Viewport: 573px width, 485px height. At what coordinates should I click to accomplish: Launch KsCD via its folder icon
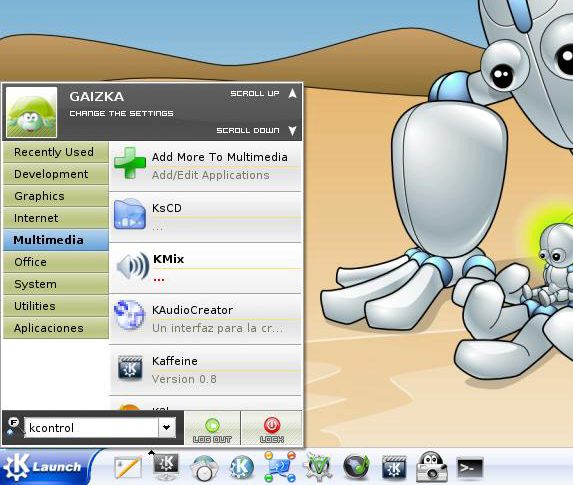click(x=130, y=214)
